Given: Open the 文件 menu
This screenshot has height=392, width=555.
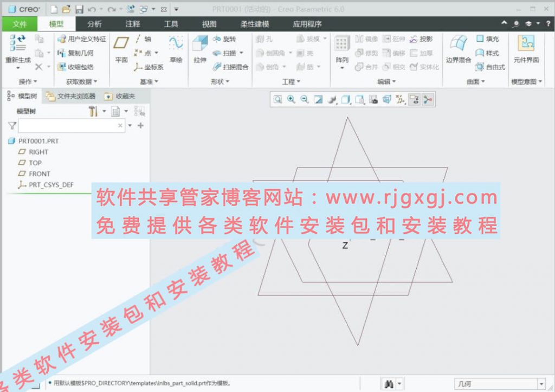Looking at the screenshot, I should 20,24.
